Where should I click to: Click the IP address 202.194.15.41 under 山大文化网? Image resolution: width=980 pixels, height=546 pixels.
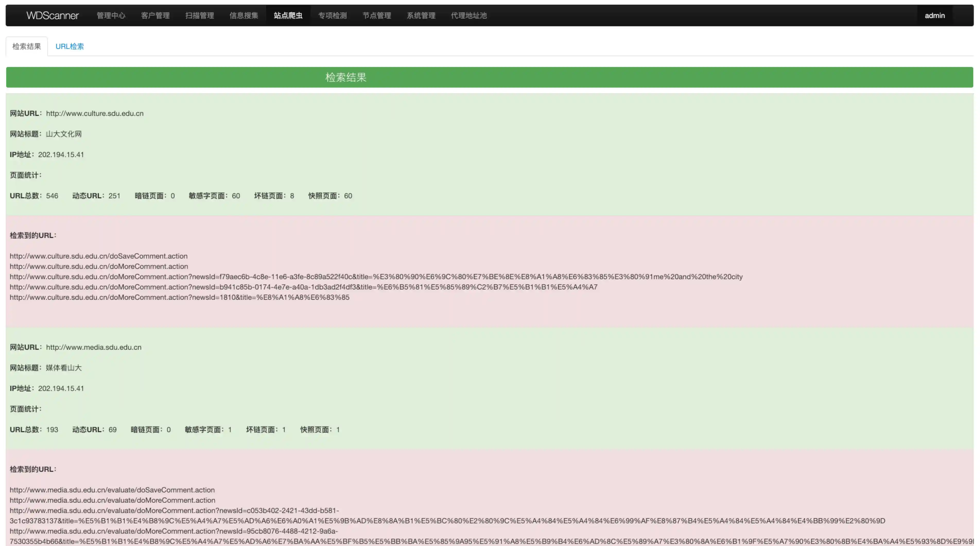(61, 155)
